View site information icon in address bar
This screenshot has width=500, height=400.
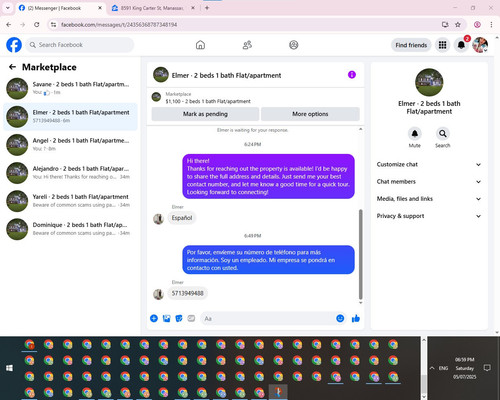coord(53,24)
